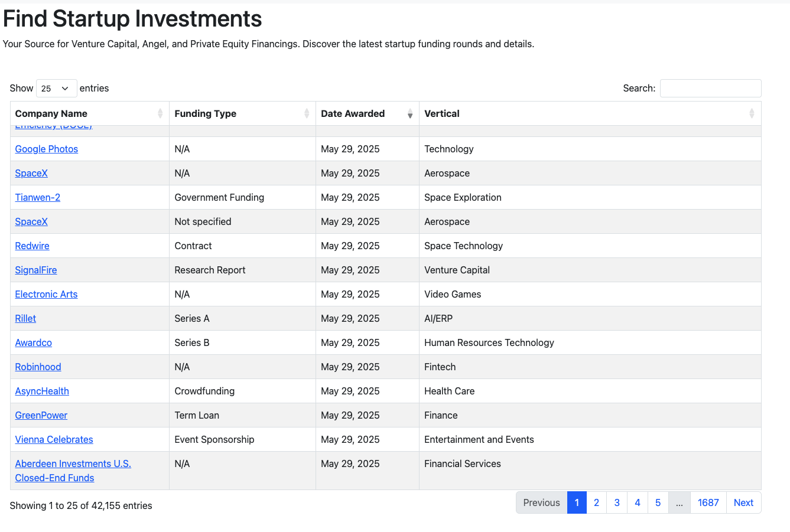
Task: Toggle Date Awarded sort order icon
Action: tap(410, 113)
